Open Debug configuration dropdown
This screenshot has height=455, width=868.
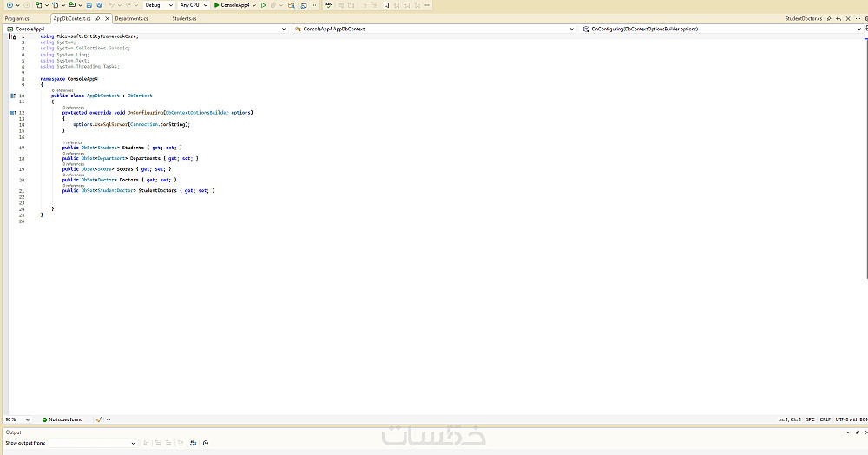point(159,5)
